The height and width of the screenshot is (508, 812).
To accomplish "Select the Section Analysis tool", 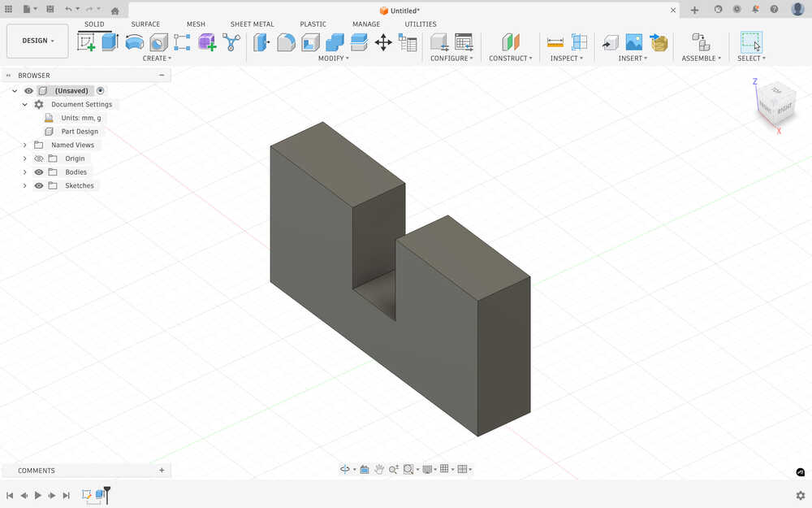I will tap(579, 42).
